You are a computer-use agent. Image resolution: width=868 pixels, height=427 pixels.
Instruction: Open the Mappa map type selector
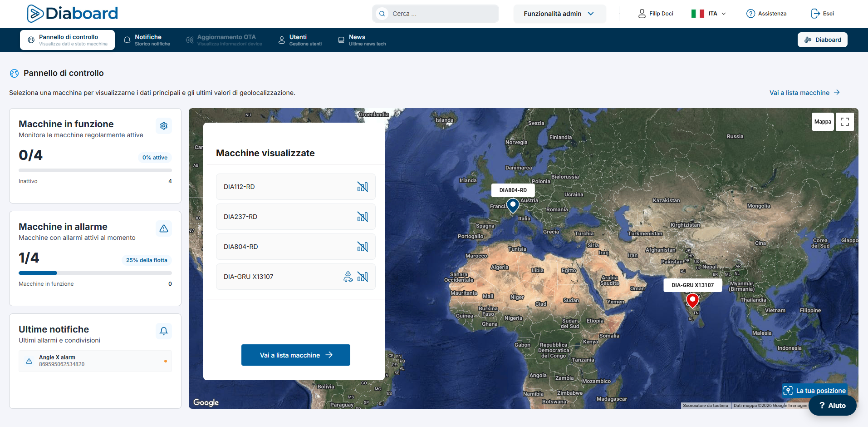823,122
